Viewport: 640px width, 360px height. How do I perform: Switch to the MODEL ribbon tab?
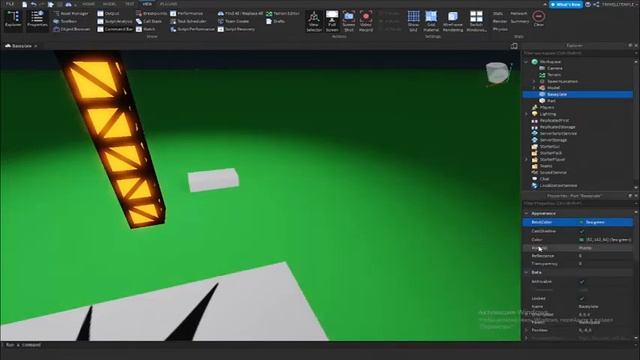click(x=109, y=4)
